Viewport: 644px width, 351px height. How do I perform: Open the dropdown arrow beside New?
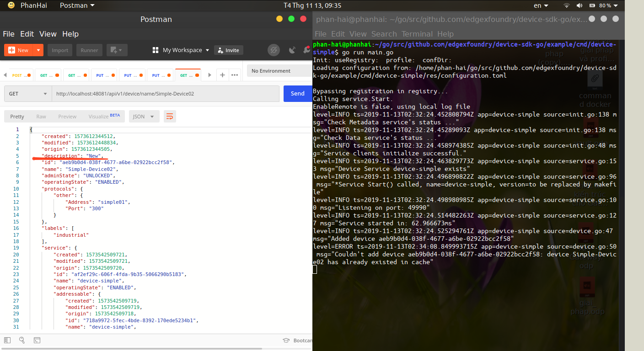38,50
